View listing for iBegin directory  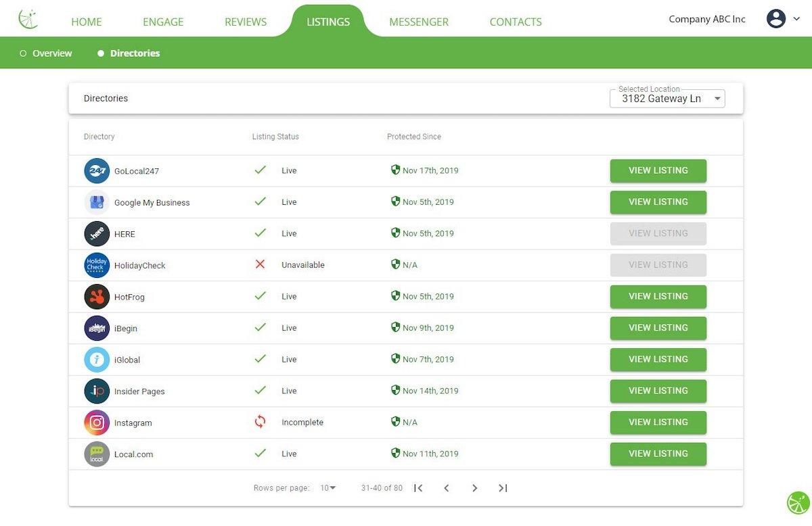tap(658, 328)
